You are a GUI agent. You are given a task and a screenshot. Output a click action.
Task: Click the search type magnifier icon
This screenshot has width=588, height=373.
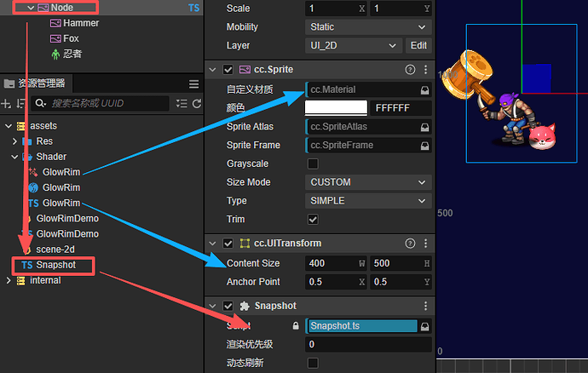pos(41,103)
